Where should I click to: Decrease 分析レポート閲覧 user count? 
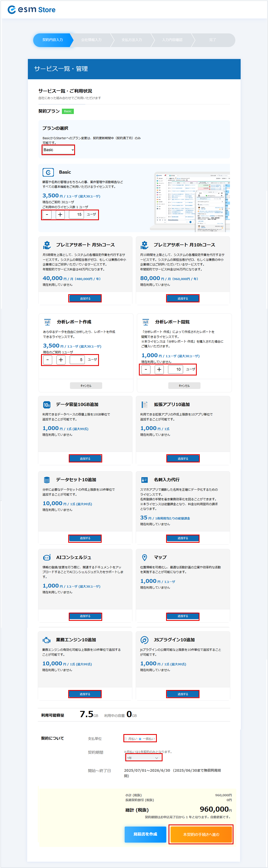(146, 370)
